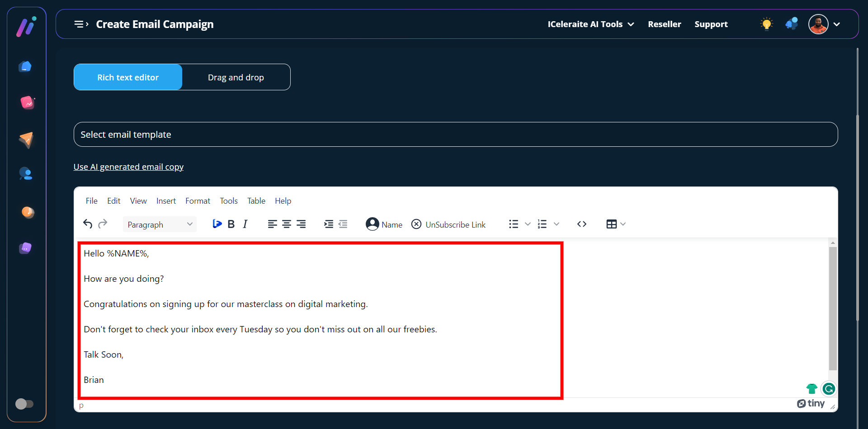Click the Undo arrow in editor toolbar

(x=88, y=224)
